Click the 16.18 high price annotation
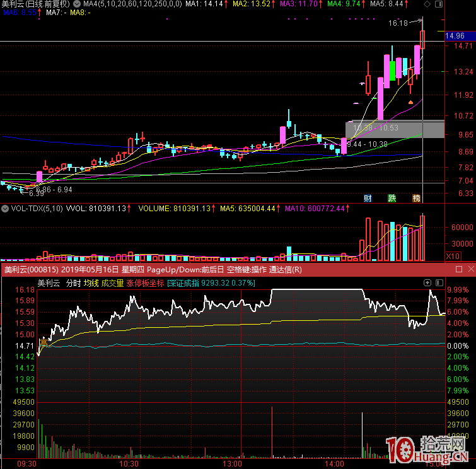 tap(398, 23)
